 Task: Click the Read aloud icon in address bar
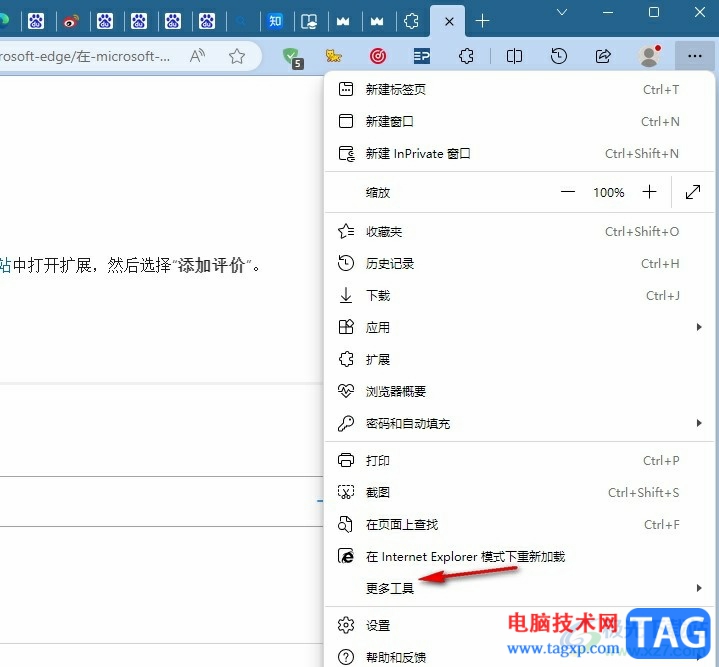197,56
